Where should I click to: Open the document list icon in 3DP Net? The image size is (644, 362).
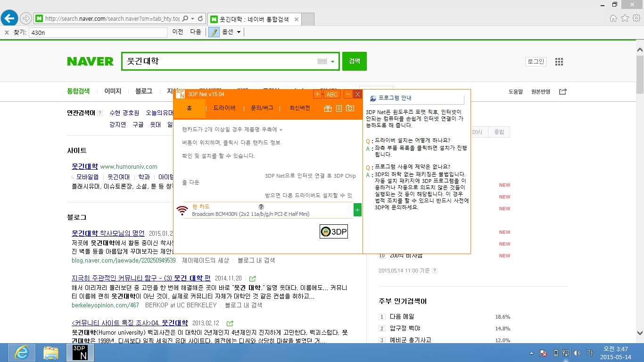(x=339, y=108)
